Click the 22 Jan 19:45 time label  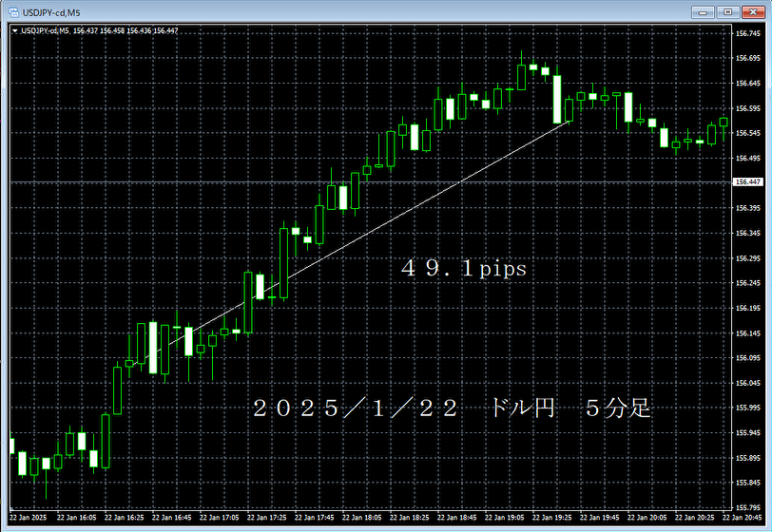pyautogui.click(x=599, y=517)
